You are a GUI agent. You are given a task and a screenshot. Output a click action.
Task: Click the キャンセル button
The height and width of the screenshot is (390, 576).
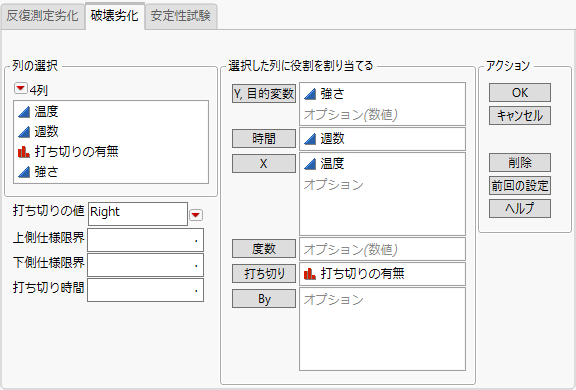tap(520, 116)
